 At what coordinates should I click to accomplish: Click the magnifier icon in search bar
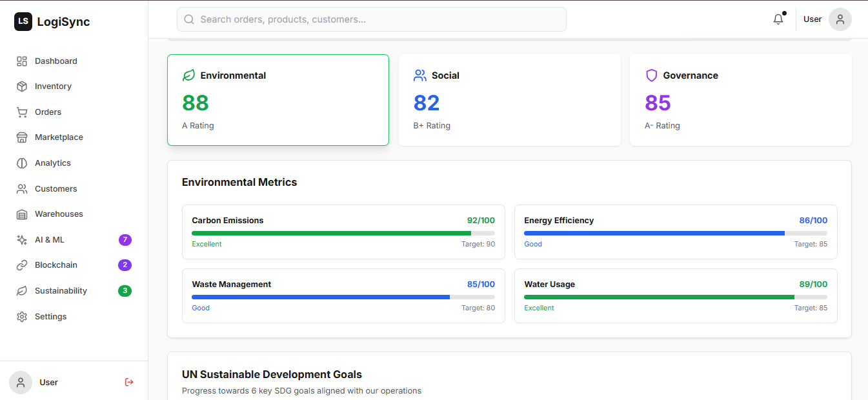189,19
